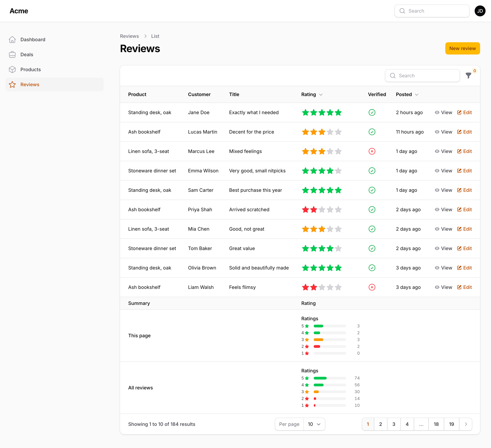Open the JD user avatar
491x448 pixels.
pos(480,11)
